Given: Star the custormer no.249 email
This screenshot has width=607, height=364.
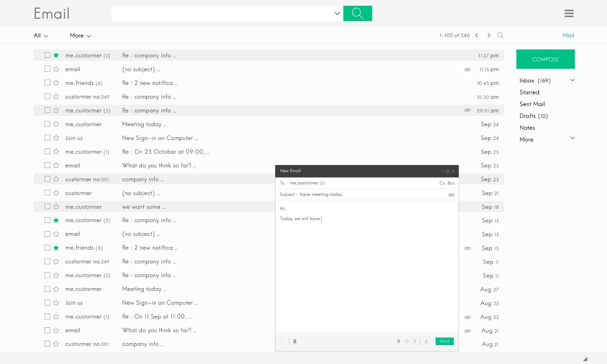Looking at the screenshot, I should click(x=55, y=96).
